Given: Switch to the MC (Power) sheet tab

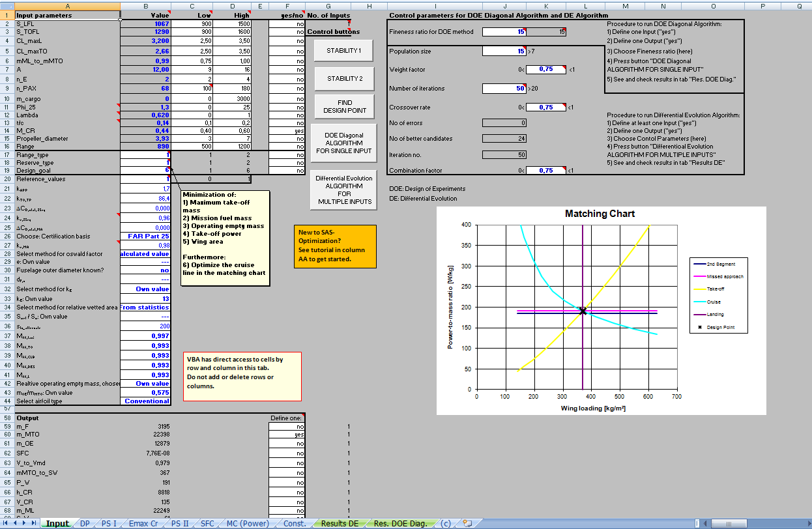Looking at the screenshot, I should 248,523.
